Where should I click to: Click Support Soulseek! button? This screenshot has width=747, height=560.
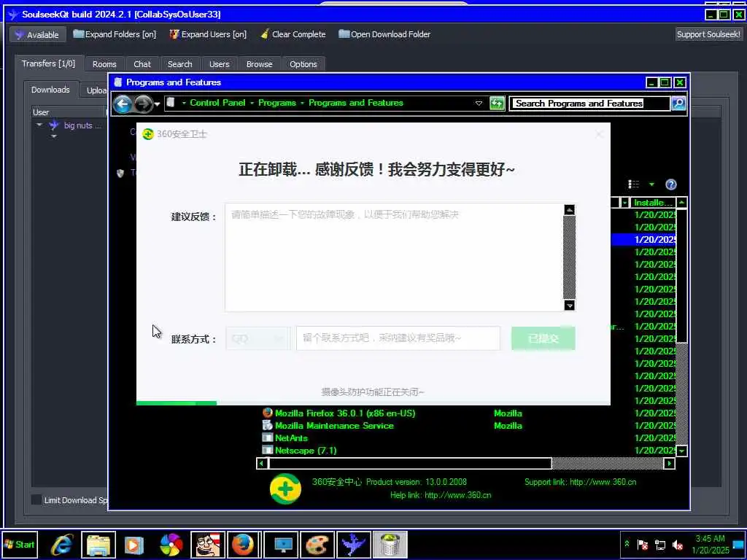click(x=708, y=34)
